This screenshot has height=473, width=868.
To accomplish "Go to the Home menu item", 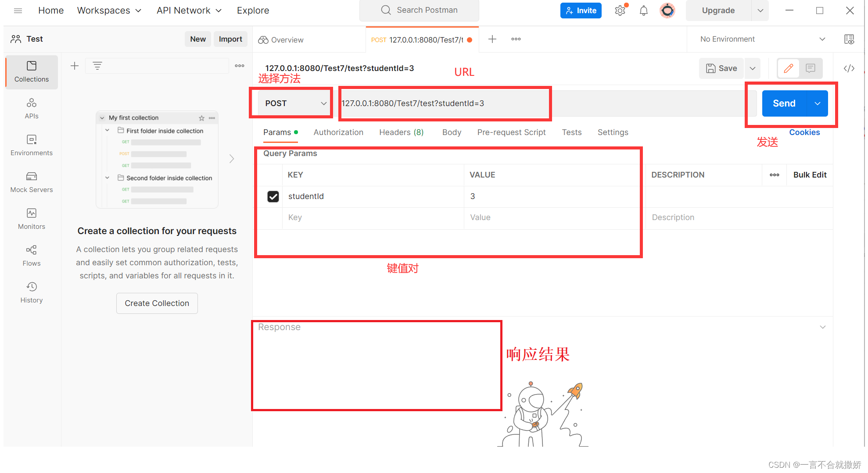I will click(51, 11).
